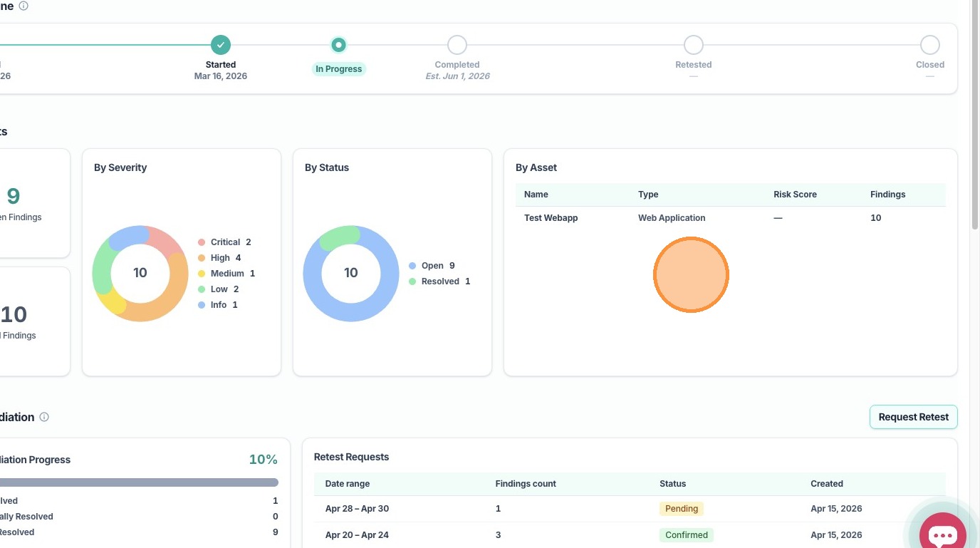Click the Request Retest button
980x548 pixels.
pyautogui.click(x=914, y=417)
